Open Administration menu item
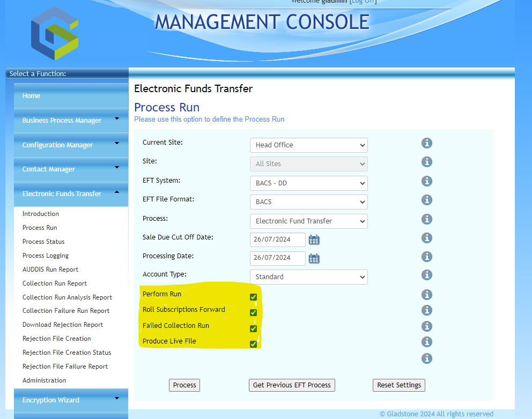This screenshot has width=532, height=419. (44, 380)
